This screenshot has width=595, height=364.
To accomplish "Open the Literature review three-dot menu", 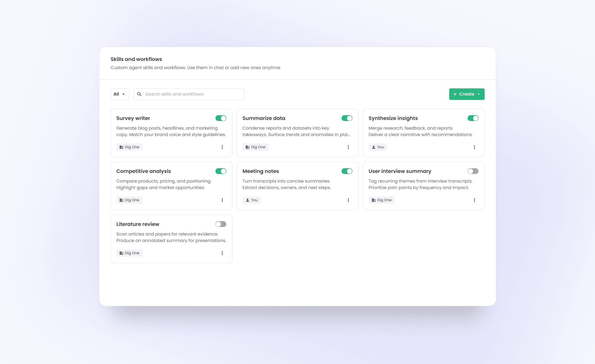I will coord(222,253).
